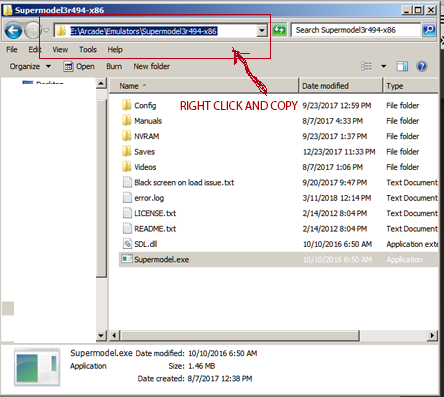
Task: Click the Change your view icon
Action: click(x=366, y=66)
